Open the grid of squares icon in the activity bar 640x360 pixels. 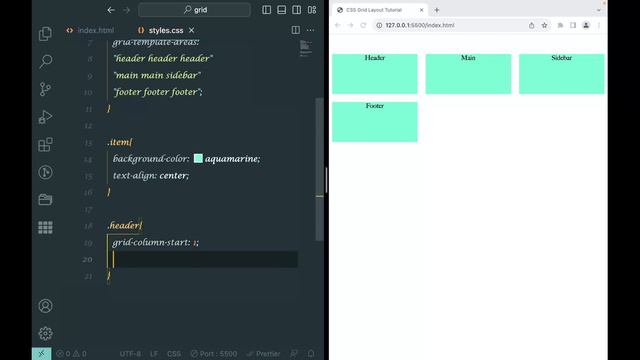coord(45,227)
